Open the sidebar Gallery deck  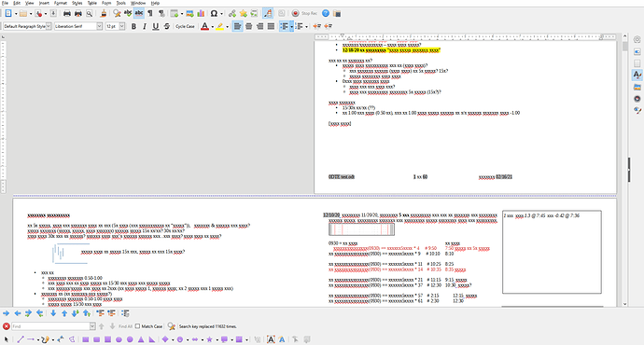(x=637, y=87)
